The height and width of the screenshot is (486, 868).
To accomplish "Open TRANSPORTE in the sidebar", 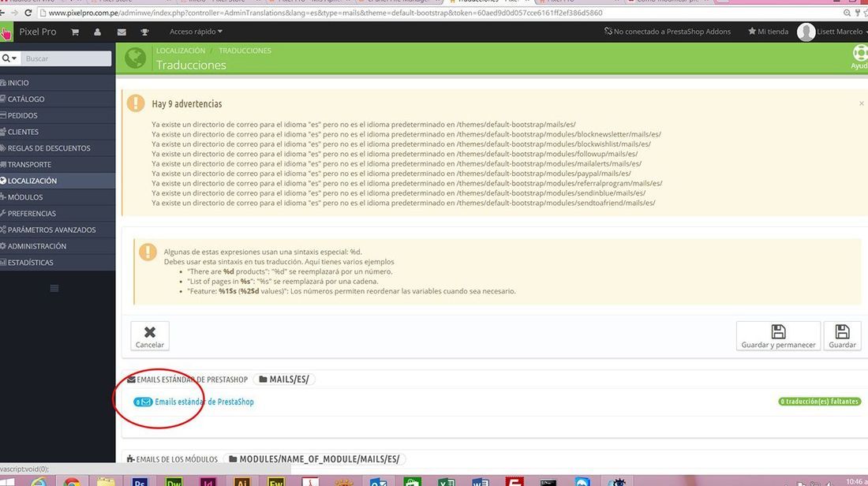I will (58, 164).
